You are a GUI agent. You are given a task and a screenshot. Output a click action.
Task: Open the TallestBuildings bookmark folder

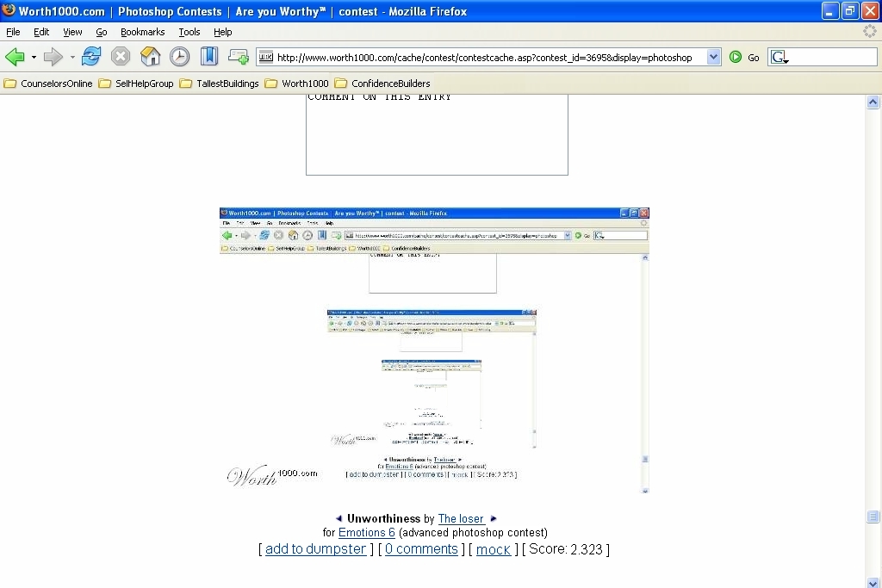(220, 84)
